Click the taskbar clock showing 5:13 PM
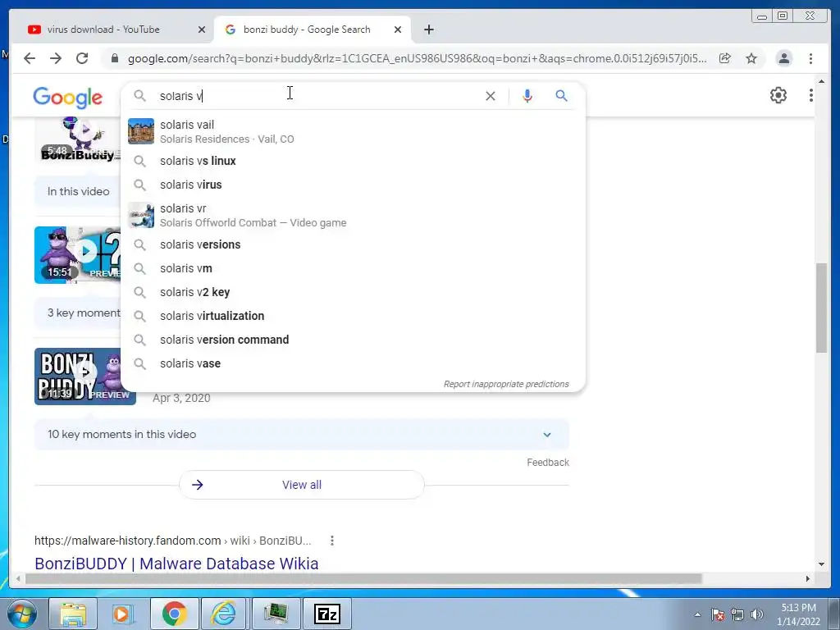Screen dimensions: 840x630 [798, 614]
